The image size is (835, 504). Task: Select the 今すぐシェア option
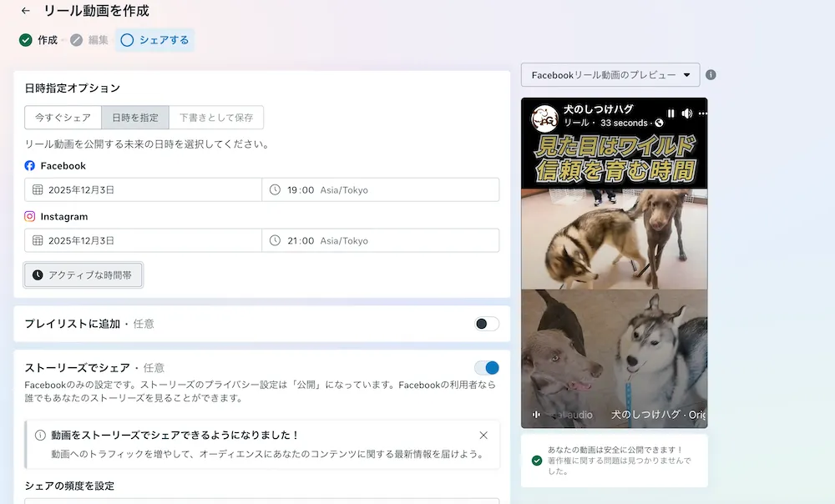point(63,118)
